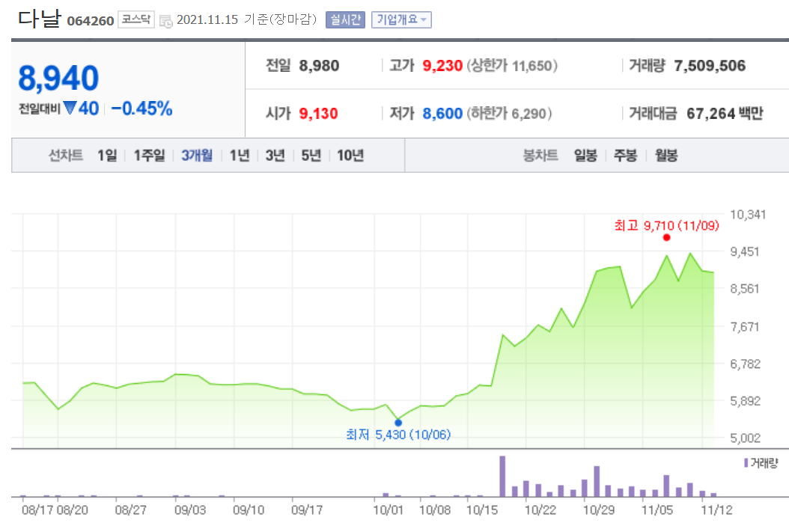Click the 봉차트 label
The image size is (789, 532).
click(540, 156)
